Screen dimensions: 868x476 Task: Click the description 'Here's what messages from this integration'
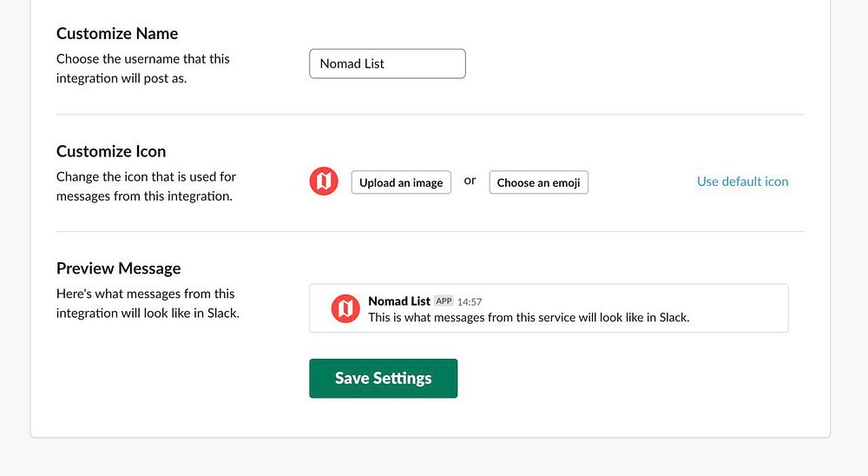pos(146,303)
